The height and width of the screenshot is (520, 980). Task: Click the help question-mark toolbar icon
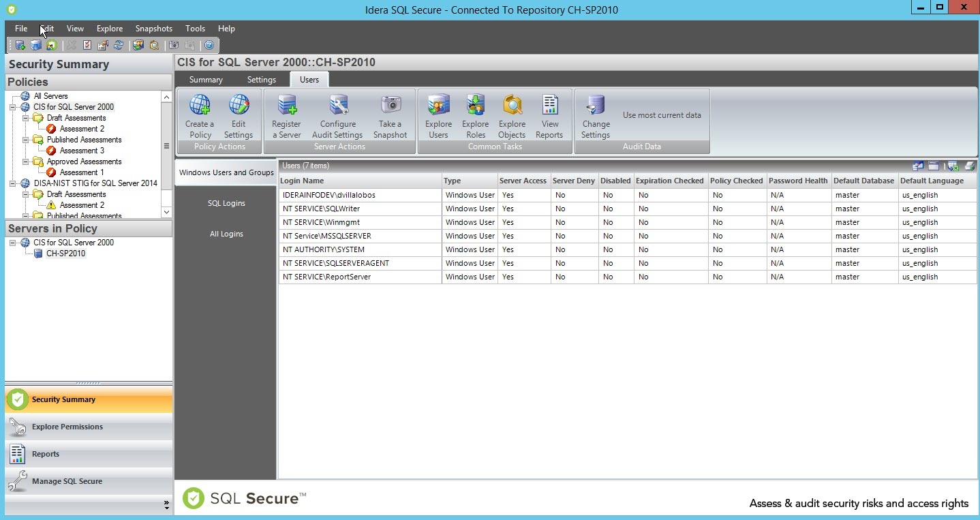coord(209,46)
